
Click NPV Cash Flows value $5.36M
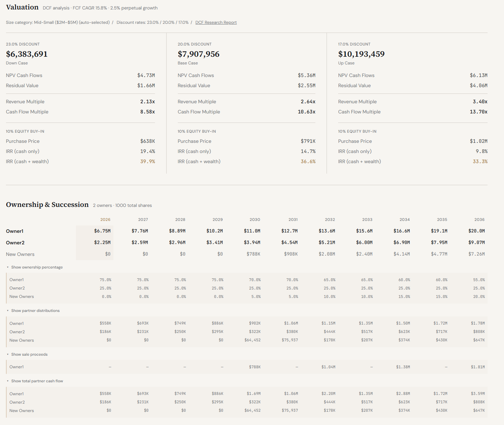[307, 75]
